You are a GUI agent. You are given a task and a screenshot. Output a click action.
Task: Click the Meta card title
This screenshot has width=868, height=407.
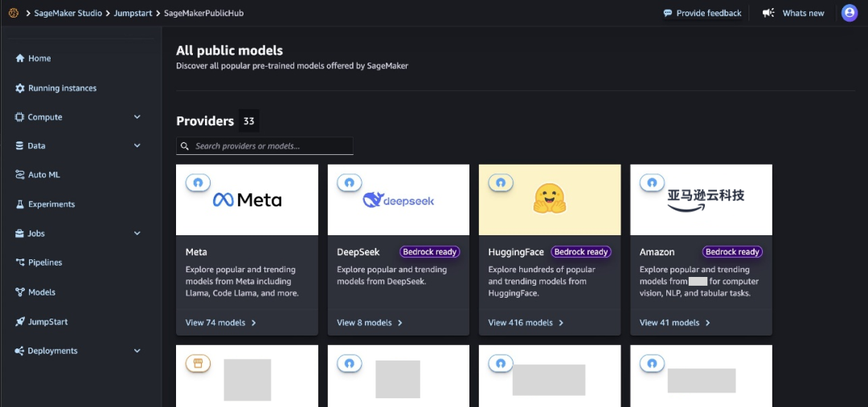coord(197,251)
